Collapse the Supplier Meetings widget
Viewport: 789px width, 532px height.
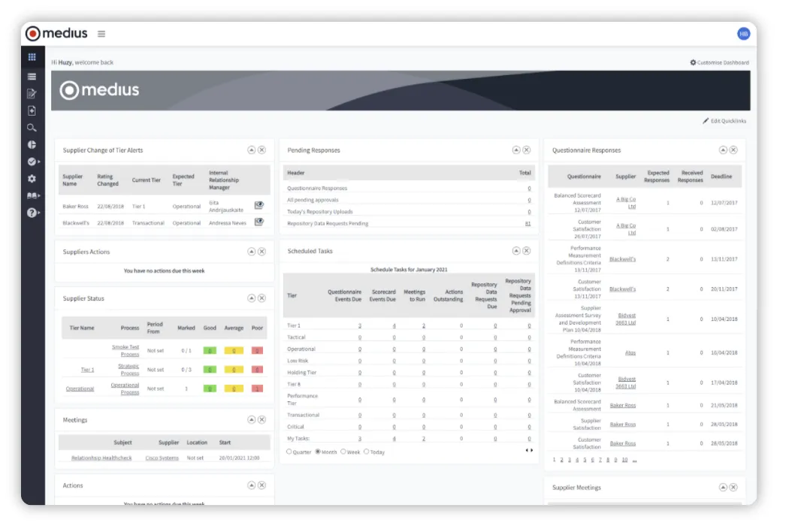723,487
